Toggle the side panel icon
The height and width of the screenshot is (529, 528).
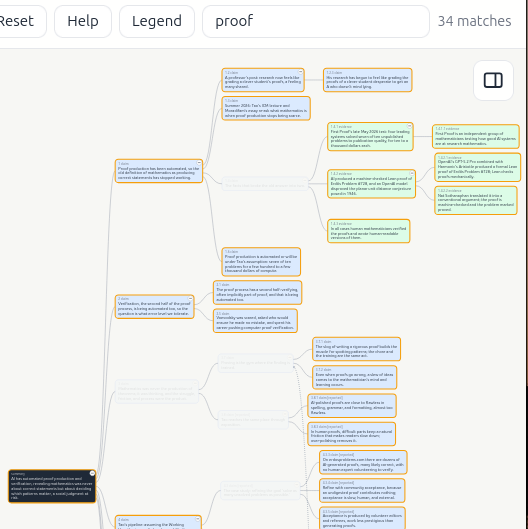pyautogui.click(x=493, y=80)
